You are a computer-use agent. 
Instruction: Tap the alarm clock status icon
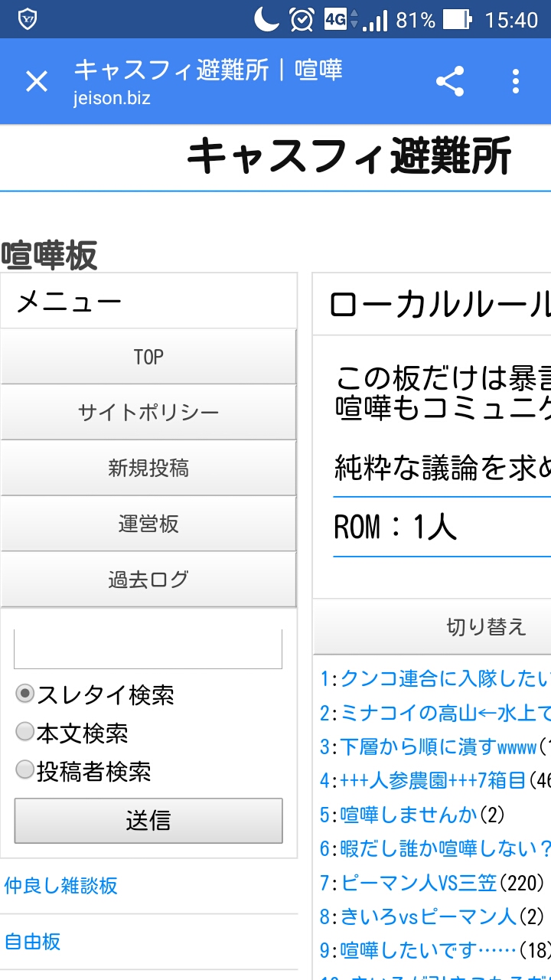click(x=302, y=19)
